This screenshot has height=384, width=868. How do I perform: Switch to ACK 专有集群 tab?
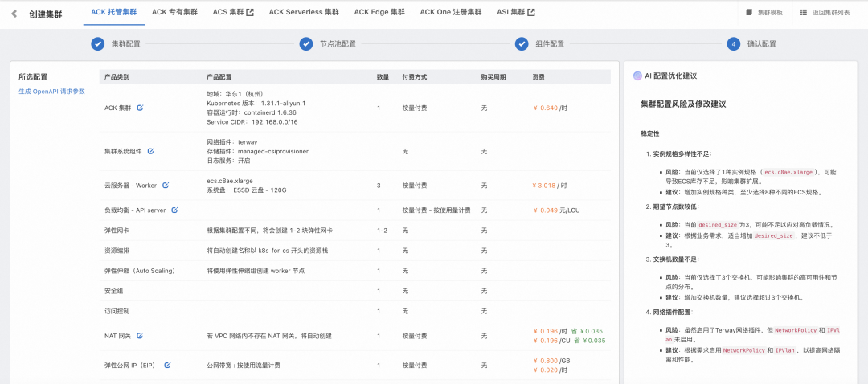point(174,12)
